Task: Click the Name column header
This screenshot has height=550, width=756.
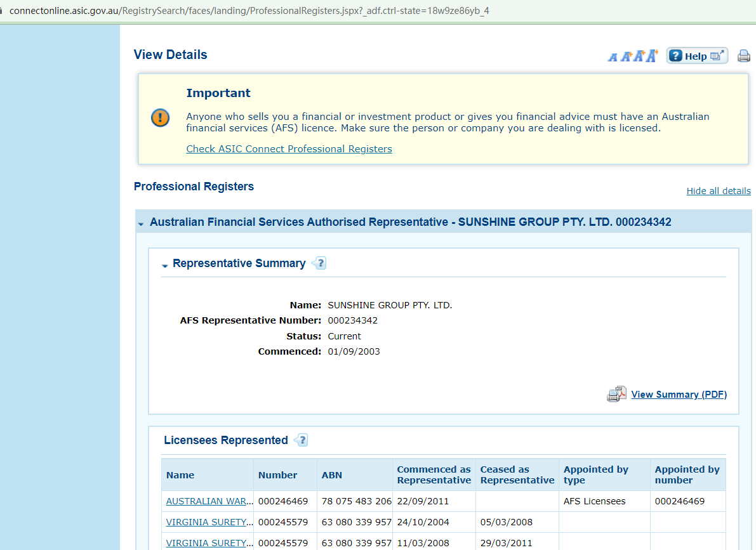Action: click(208, 475)
